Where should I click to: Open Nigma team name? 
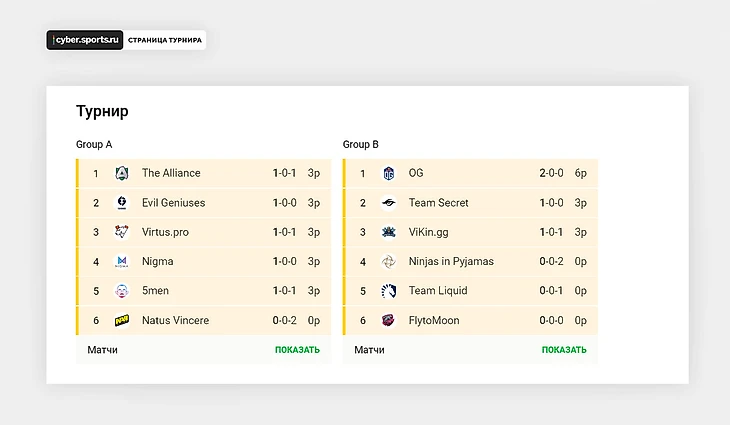click(157, 262)
